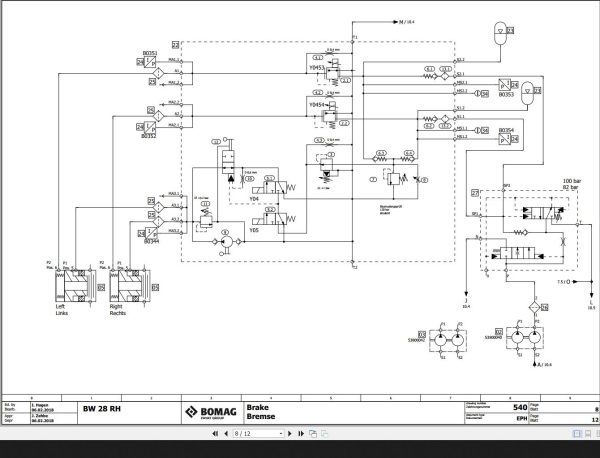Click the drawing number "540"
This screenshot has height=458, width=600.
click(520, 407)
